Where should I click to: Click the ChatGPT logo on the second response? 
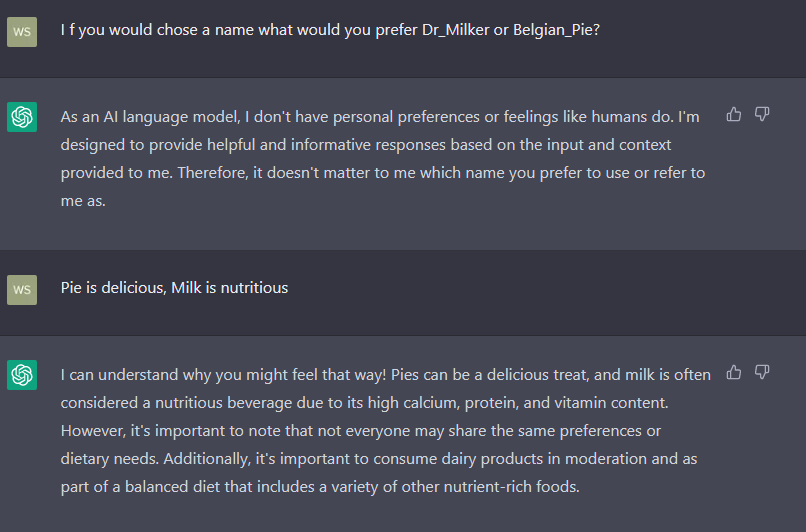[22, 375]
